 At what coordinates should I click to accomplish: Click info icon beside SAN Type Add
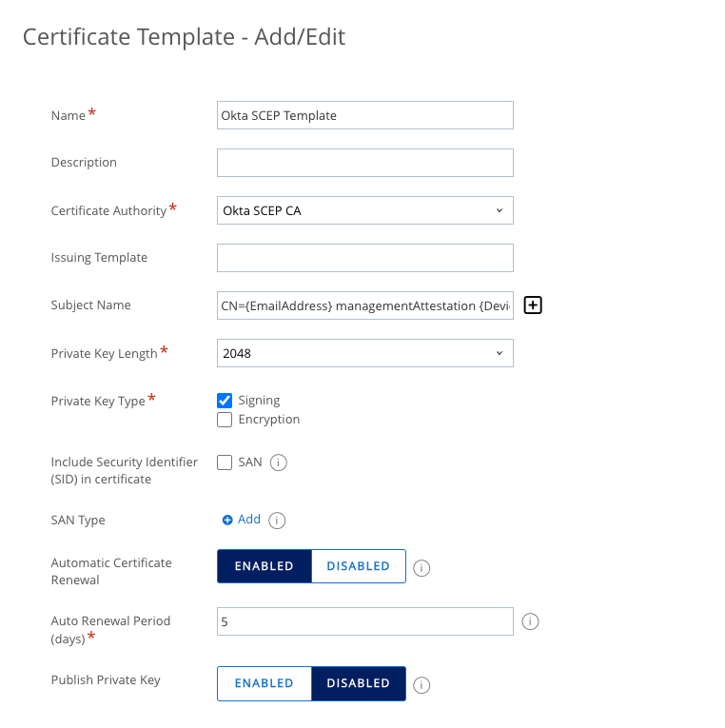(277, 521)
